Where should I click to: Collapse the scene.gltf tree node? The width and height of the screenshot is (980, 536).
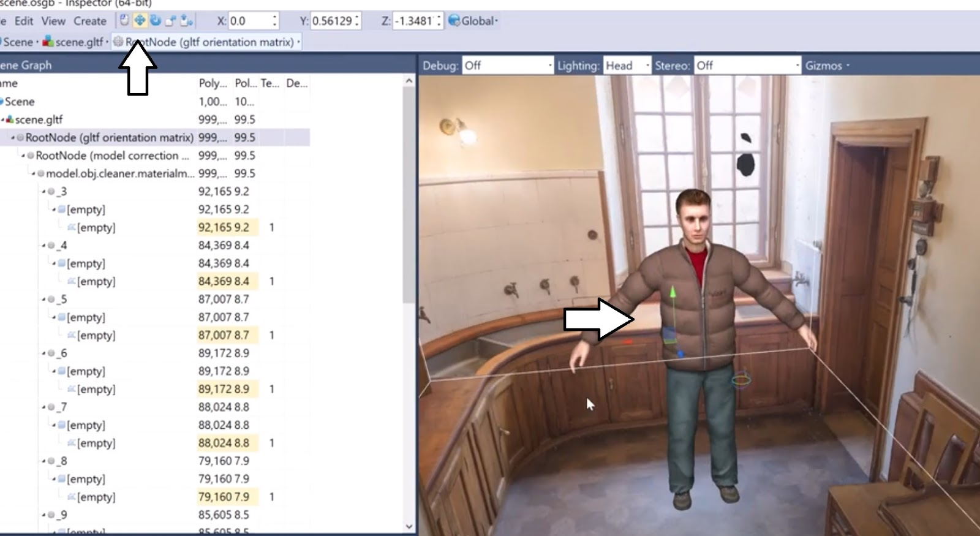(x=3, y=120)
